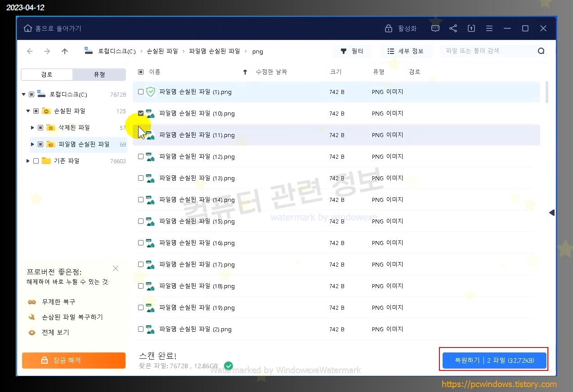Toggle the 세부 정보 details view
The width and height of the screenshot is (573, 392).
coord(406,51)
